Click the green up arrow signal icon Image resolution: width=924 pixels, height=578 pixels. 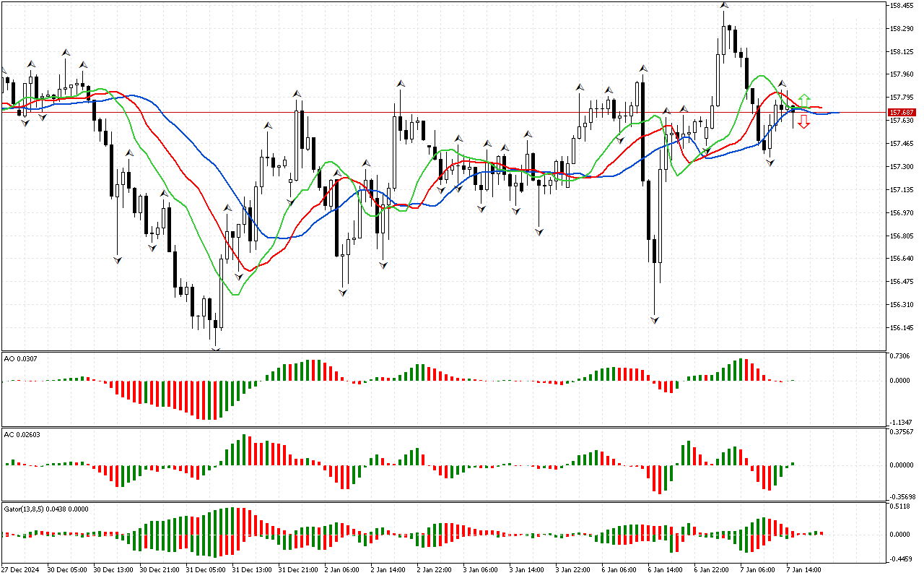click(804, 100)
